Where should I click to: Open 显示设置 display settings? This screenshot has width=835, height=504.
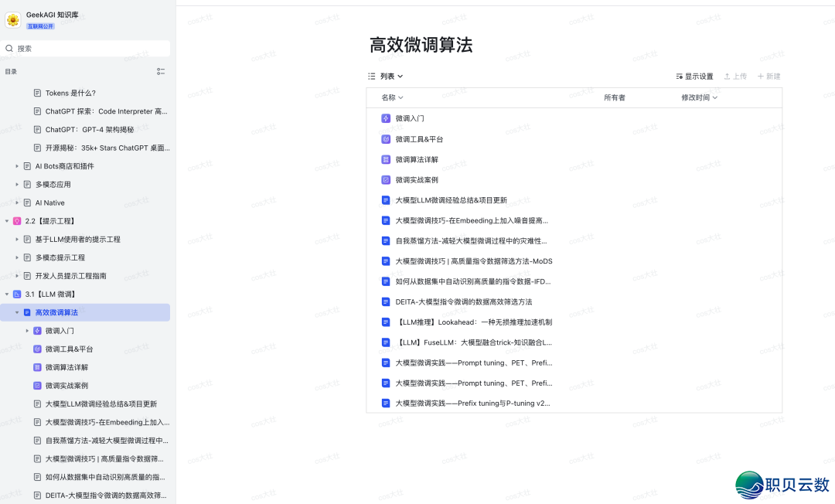[x=694, y=77]
